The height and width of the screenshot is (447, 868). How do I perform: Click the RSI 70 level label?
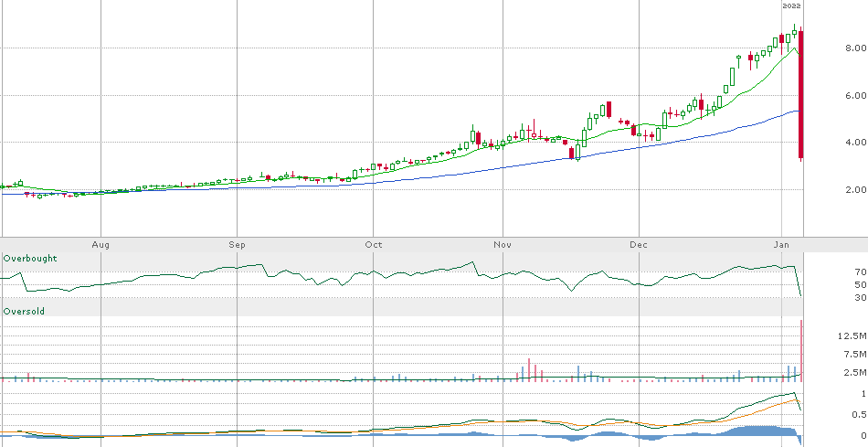click(x=860, y=272)
